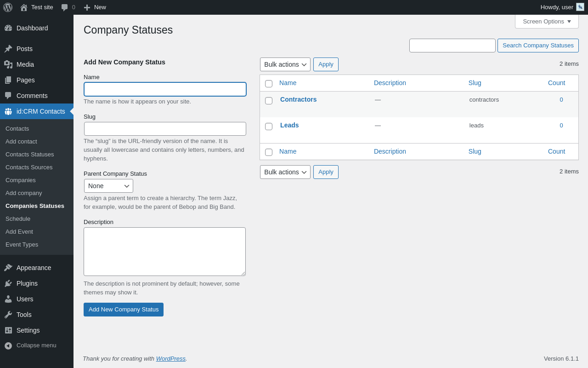588x368 pixels.
Task: Open the Parent Company Status dropdown
Action: click(108, 186)
